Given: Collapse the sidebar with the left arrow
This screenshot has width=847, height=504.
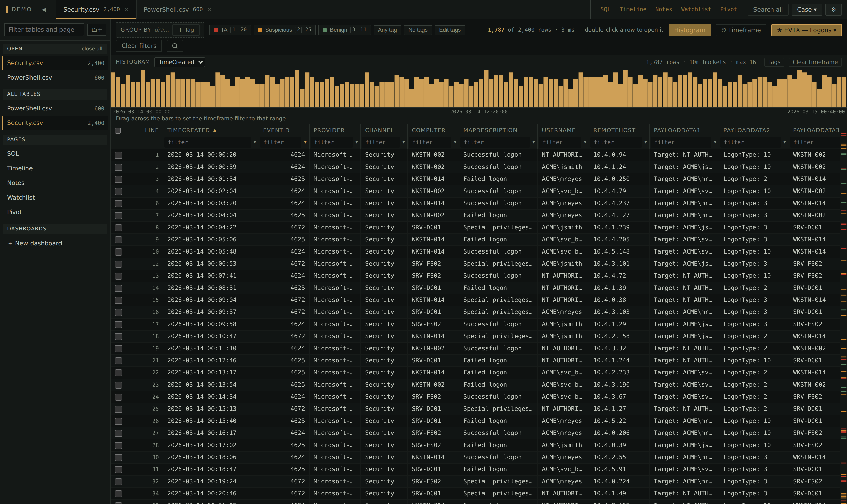Looking at the screenshot, I should click(44, 10).
